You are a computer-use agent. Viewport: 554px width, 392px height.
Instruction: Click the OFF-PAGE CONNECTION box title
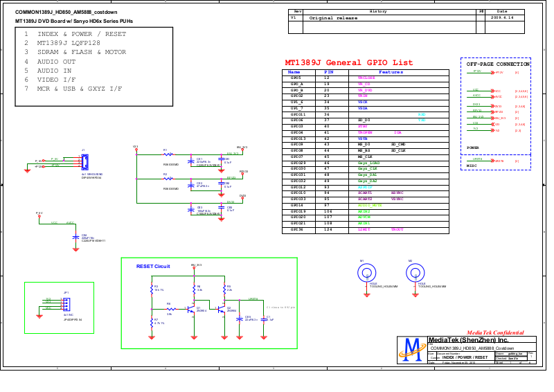(x=497, y=64)
